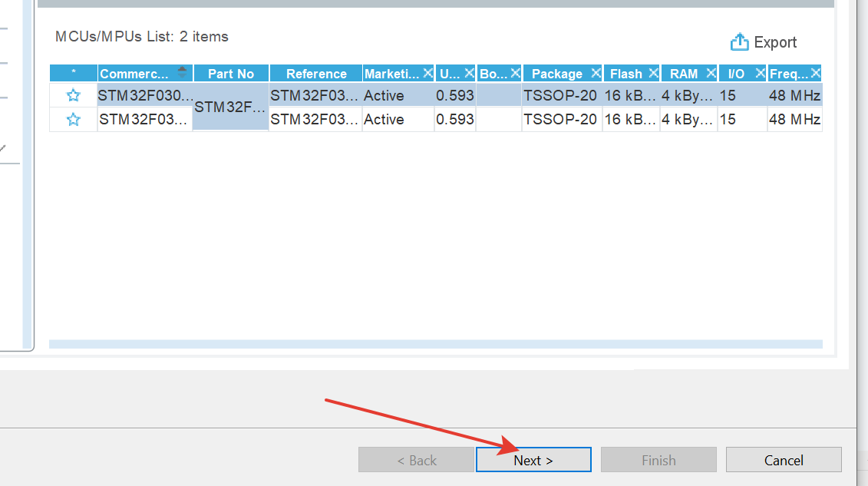Cancel the MCU selection wizard
This screenshot has height=486, width=868.
784,460
